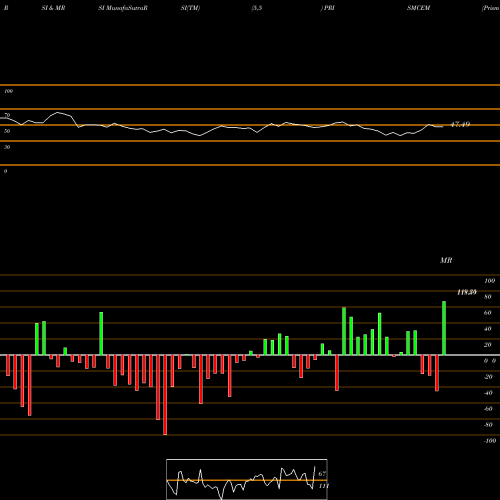
Task: Open the mini line chart thumbnail
Action: 247,479
